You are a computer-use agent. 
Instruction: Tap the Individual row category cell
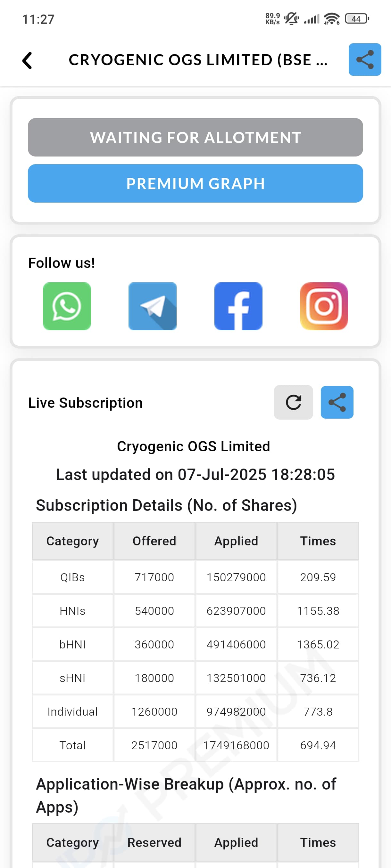tap(72, 712)
